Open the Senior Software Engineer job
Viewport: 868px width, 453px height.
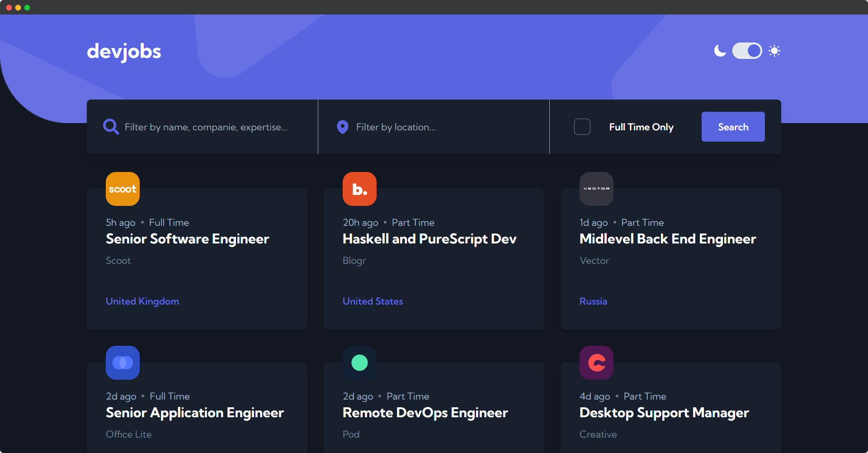click(x=187, y=239)
